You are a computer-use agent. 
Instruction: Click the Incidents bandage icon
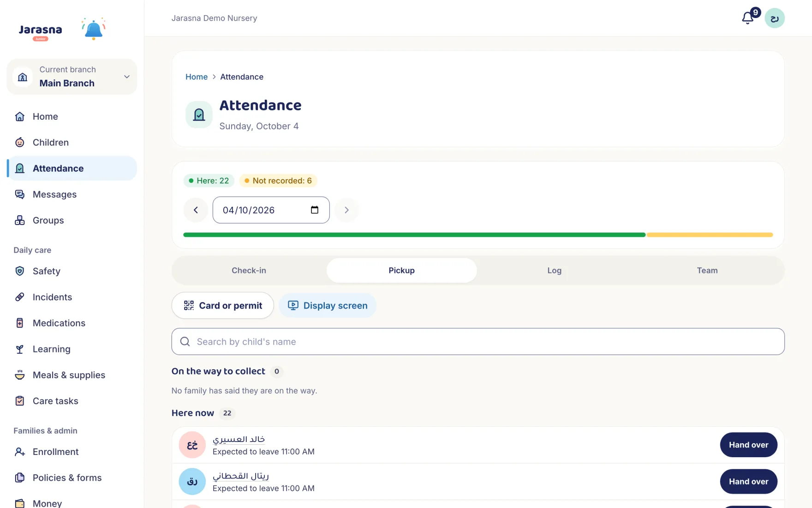pos(20,297)
